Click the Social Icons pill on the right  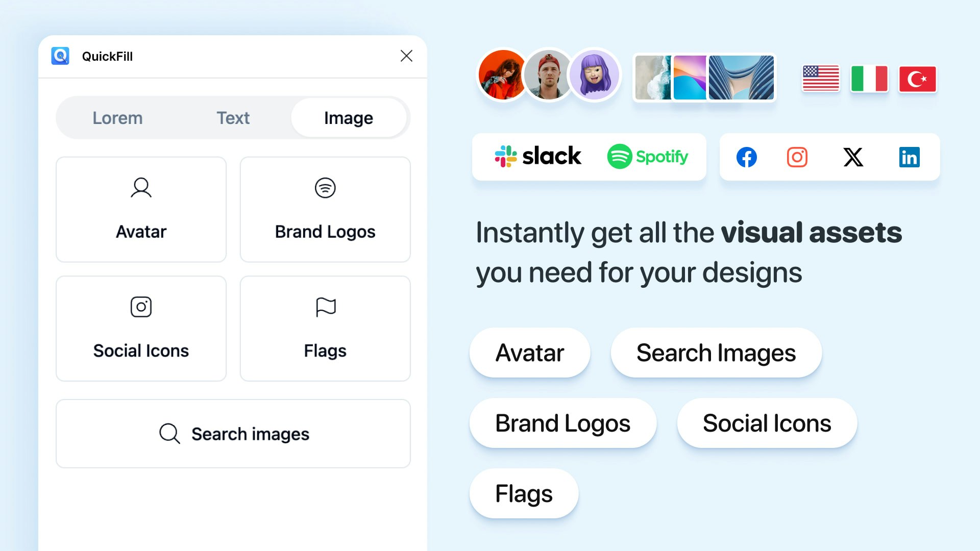(767, 423)
